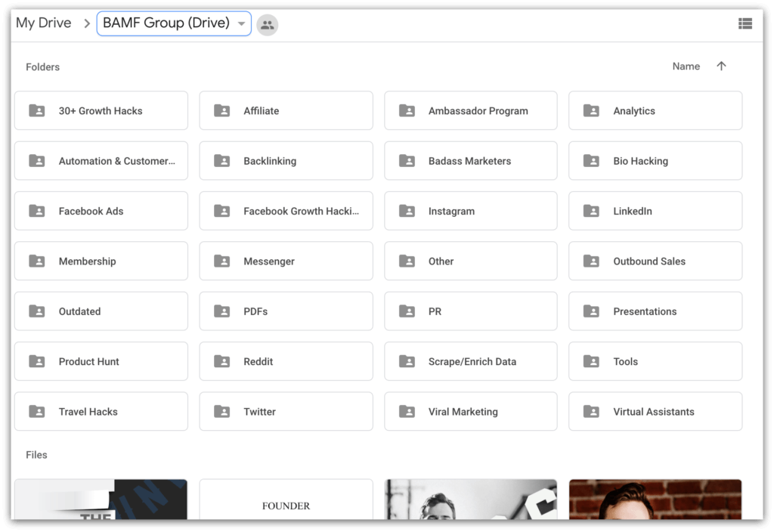Viewport: 774px width, 532px height.
Task: Select the Virtual Assistants folder name
Action: point(654,412)
